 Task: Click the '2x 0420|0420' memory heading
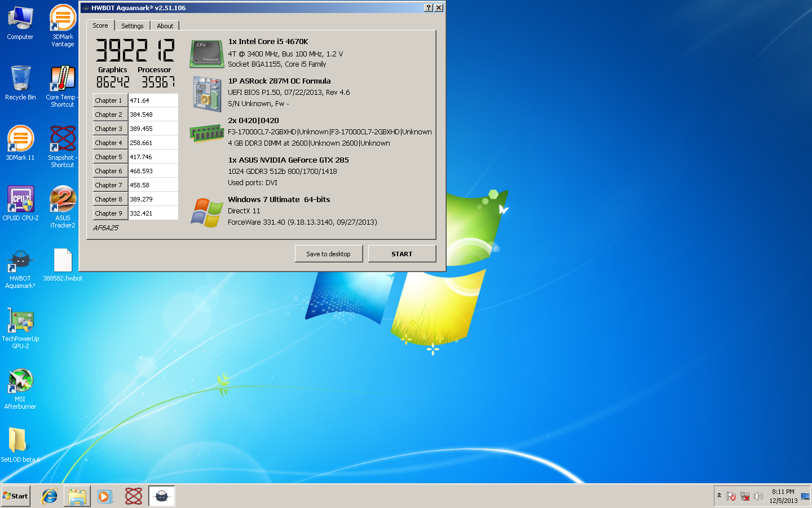click(253, 120)
